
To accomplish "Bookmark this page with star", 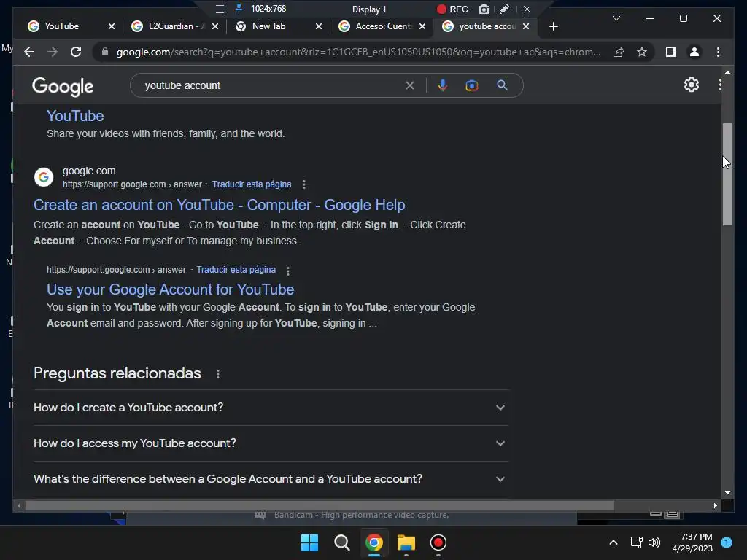I will coord(642,52).
